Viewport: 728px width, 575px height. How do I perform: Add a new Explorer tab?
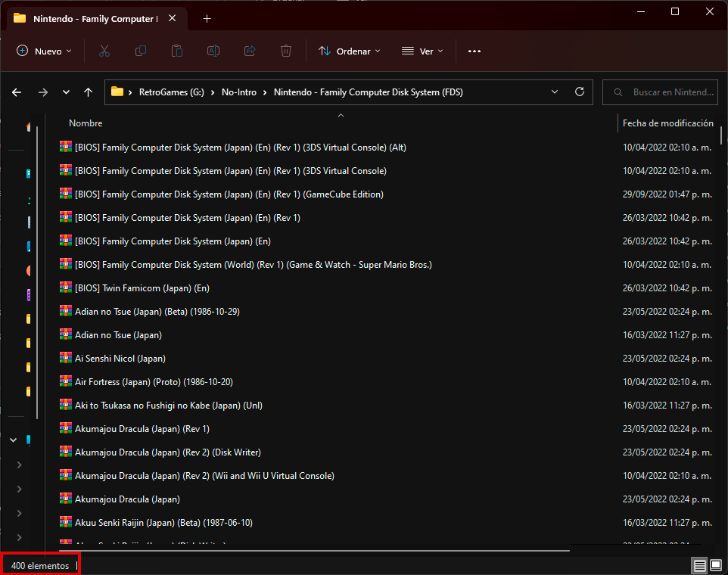click(207, 19)
